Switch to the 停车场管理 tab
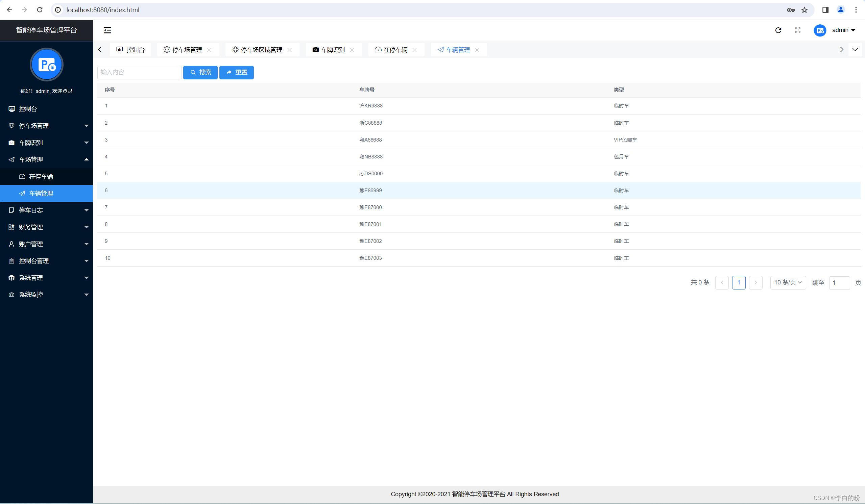 click(x=187, y=50)
